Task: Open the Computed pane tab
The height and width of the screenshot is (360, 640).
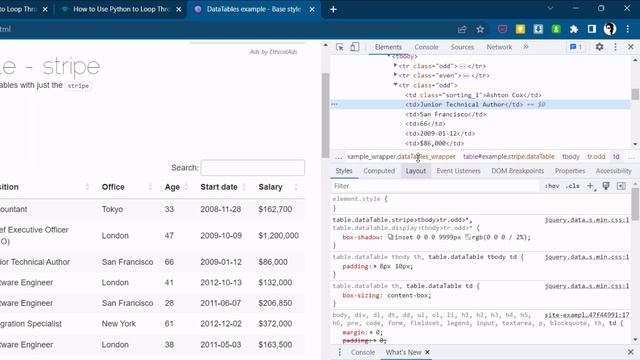Action: (379, 171)
